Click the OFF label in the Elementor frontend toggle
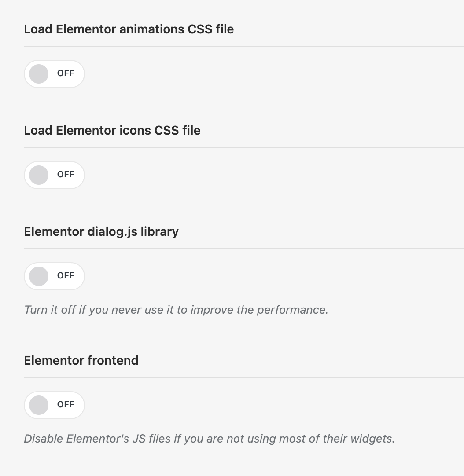 (x=66, y=405)
